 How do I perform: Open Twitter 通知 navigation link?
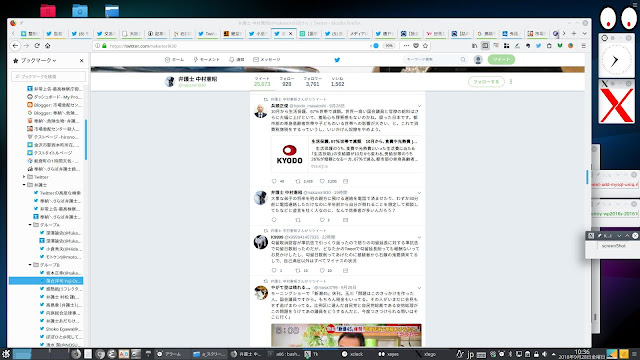tap(237, 60)
